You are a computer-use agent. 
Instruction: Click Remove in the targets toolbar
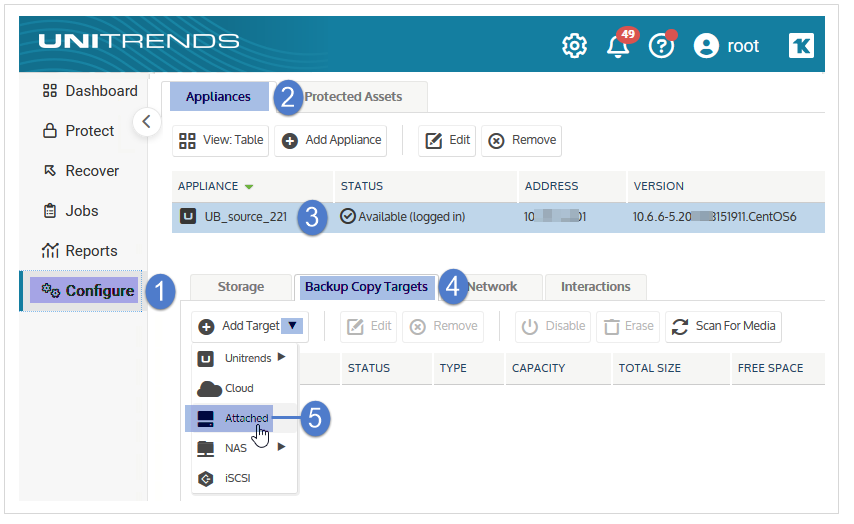(x=443, y=326)
